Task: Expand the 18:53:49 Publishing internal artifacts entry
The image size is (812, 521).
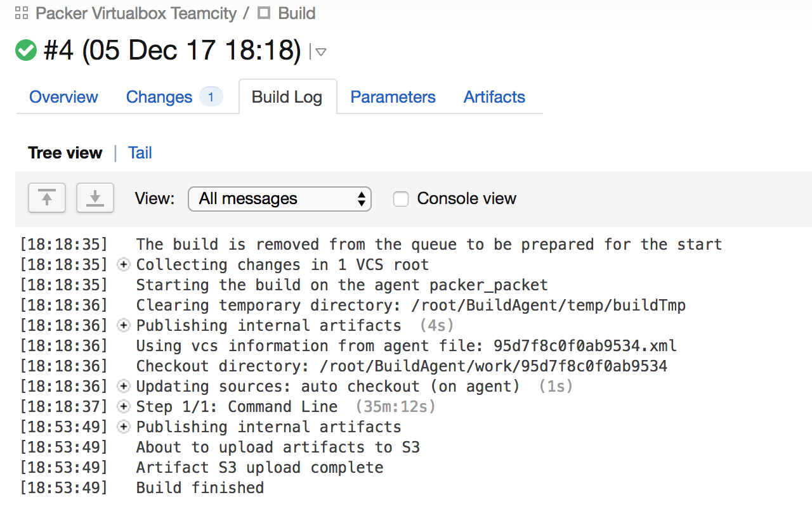Action: (124, 427)
